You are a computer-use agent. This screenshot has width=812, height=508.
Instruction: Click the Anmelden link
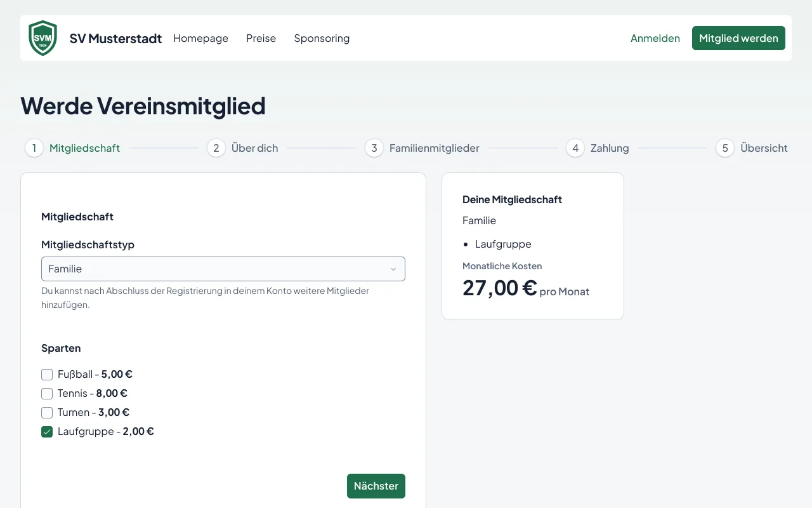(x=655, y=38)
